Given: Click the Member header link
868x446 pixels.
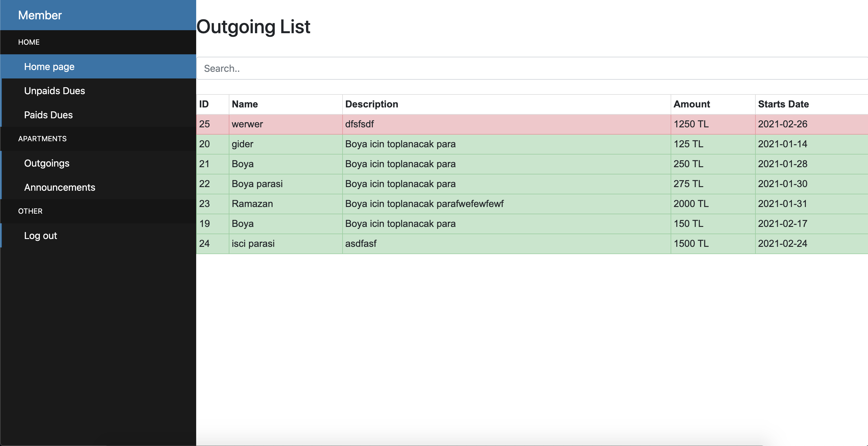Looking at the screenshot, I should coord(40,15).
